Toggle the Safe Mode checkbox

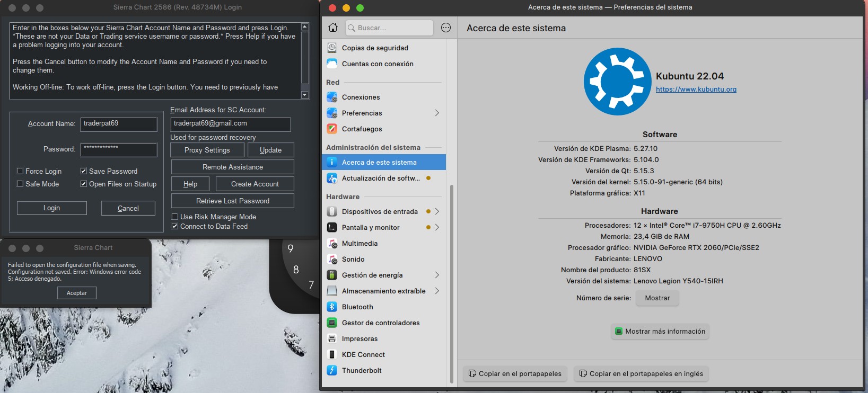point(20,184)
